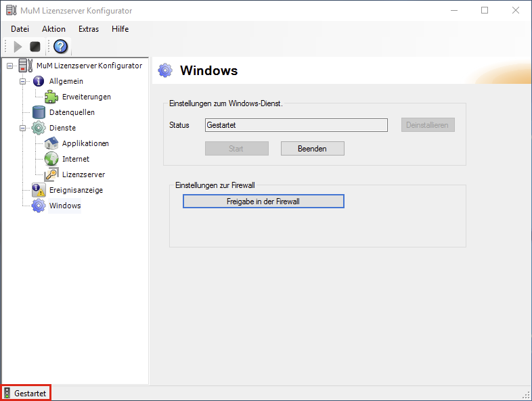This screenshot has height=401, width=532.
Task: Open the Aktion menu
Action: [53, 29]
